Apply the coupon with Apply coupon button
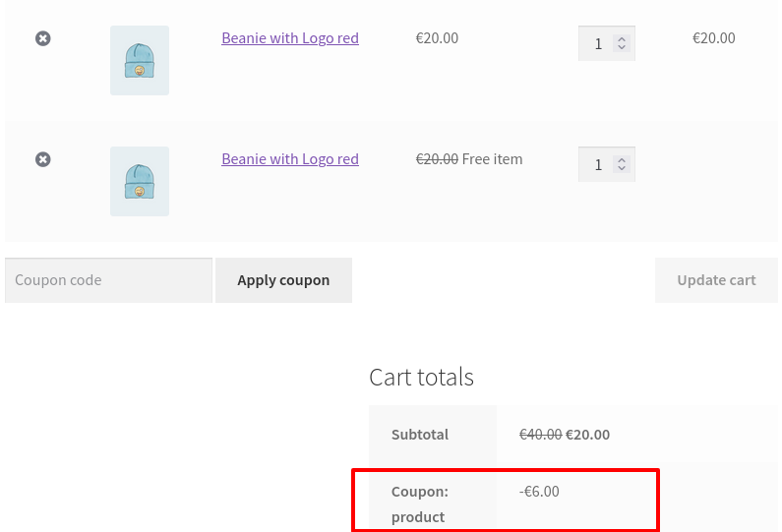This screenshot has width=782, height=532. click(283, 280)
